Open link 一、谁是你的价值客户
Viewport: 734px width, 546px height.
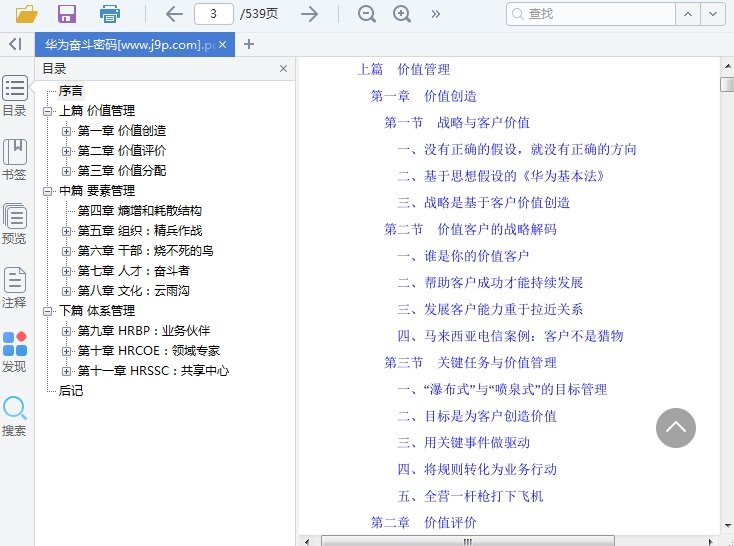pos(463,256)
